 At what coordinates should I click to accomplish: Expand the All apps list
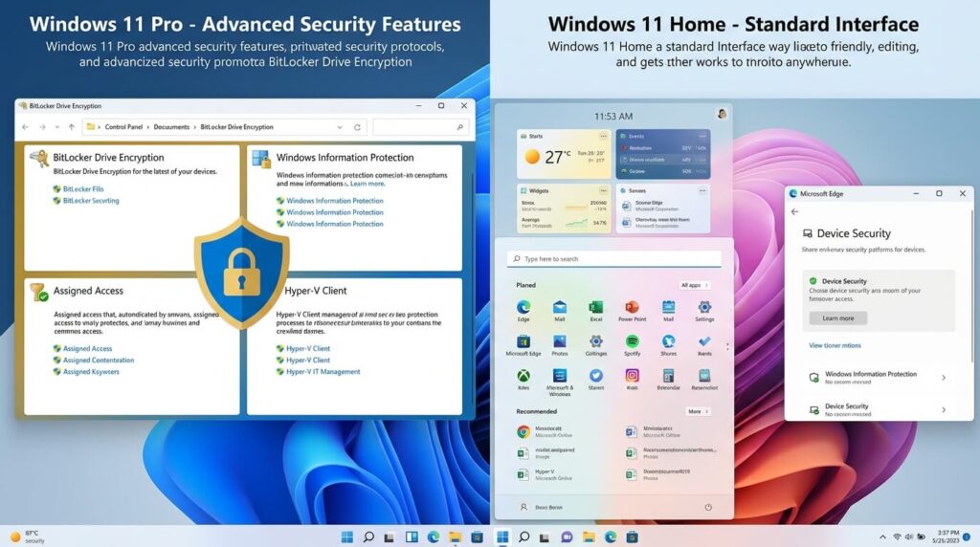695,285
